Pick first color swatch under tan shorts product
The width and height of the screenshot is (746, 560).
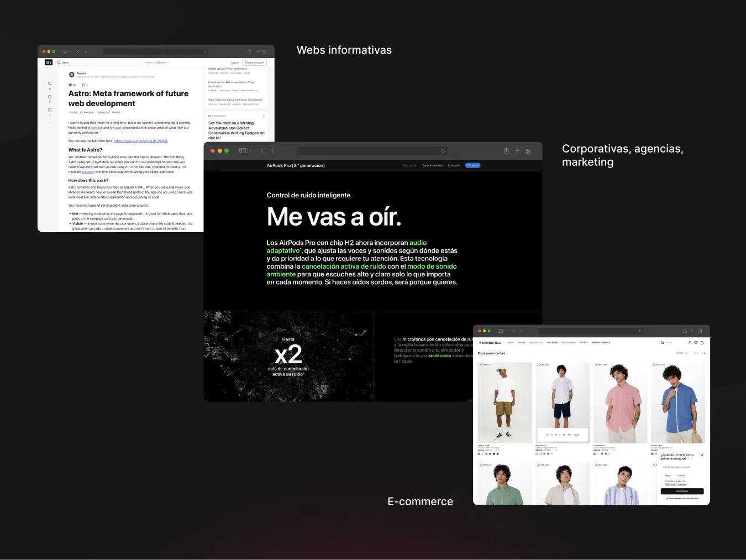479,454
